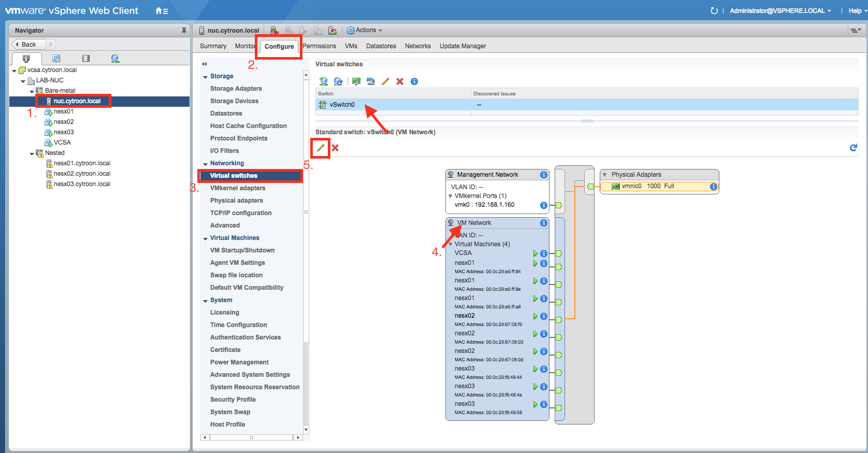
Task: Open info for Management Network port group
Action: 544,175
